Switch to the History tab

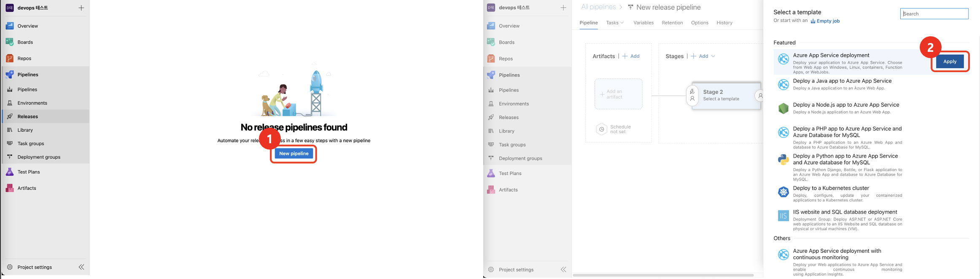[724, 23]
